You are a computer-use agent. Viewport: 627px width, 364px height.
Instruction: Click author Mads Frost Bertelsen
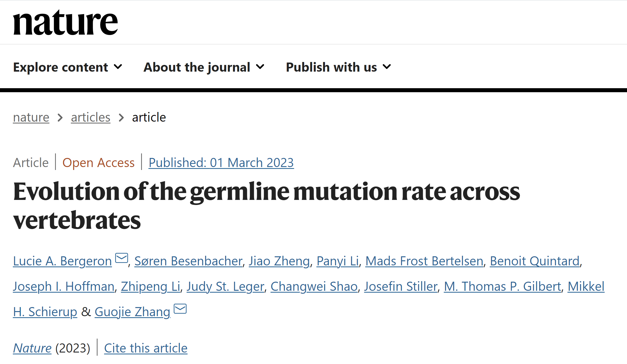tap(424, 261)
